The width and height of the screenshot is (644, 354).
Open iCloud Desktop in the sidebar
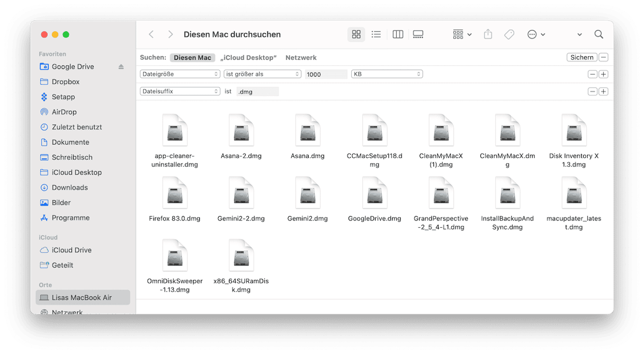76,172
